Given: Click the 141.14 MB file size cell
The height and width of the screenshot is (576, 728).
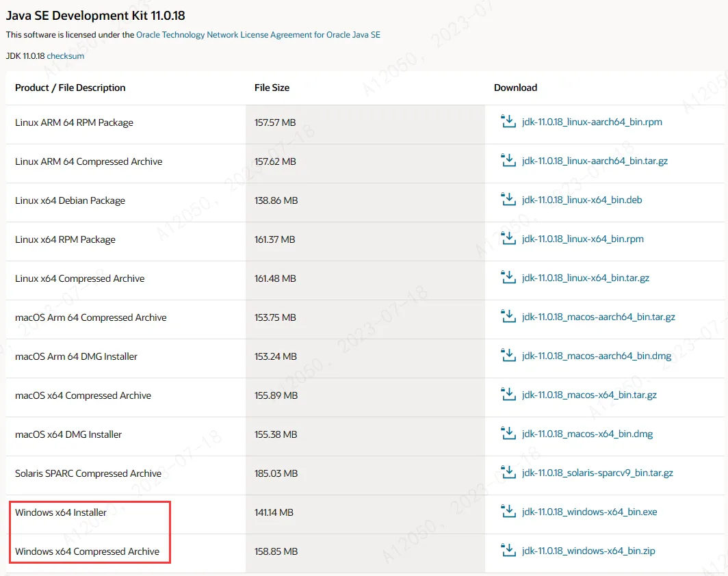Looking at the screenshot, I should coord(365,514).
